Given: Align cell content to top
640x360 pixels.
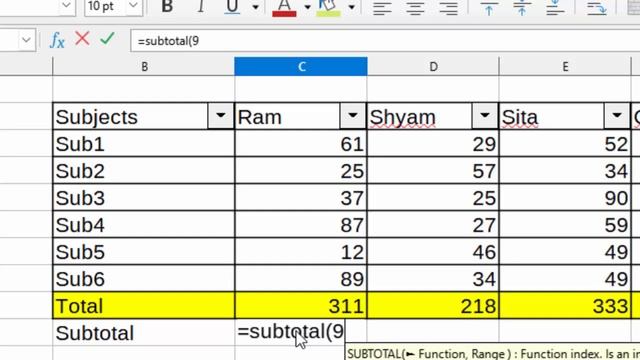Looking at the screenshot, I should (489, 8).
